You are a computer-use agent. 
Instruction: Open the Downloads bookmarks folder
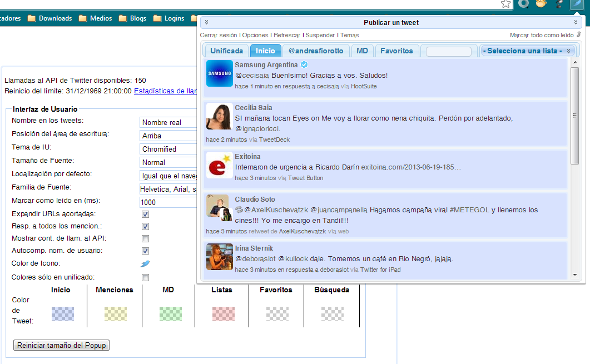(x=49, y=18)
